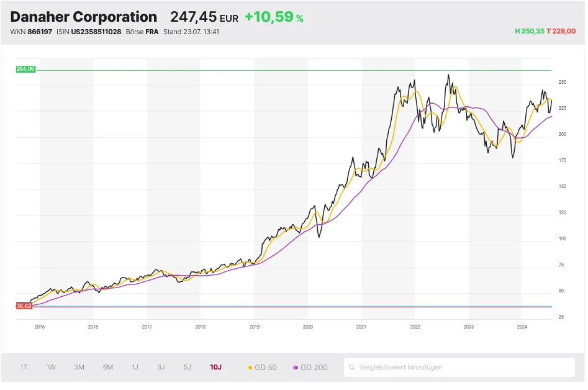Select the 1T time range
Image resolution: width=588 pixels, height=390 pixels.
[x=24, y=368]
